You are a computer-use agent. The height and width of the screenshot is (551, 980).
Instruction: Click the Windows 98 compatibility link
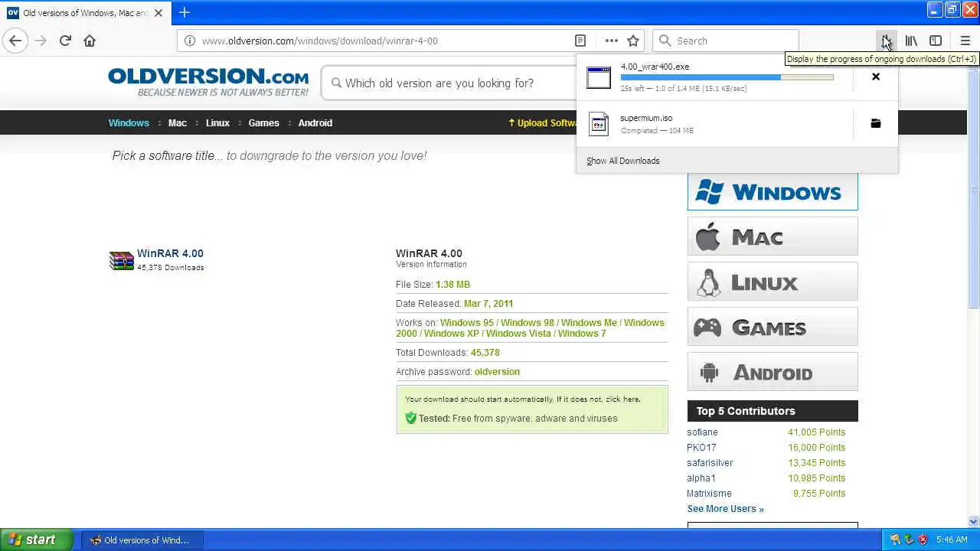tap(527, 323)
